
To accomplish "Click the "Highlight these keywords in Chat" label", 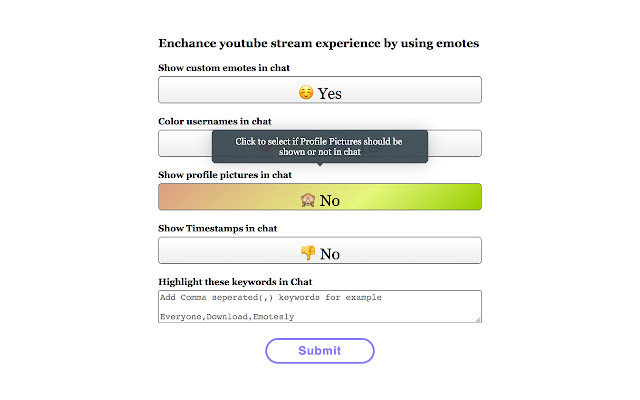I will pyautogui.click(x=236, y=282).
